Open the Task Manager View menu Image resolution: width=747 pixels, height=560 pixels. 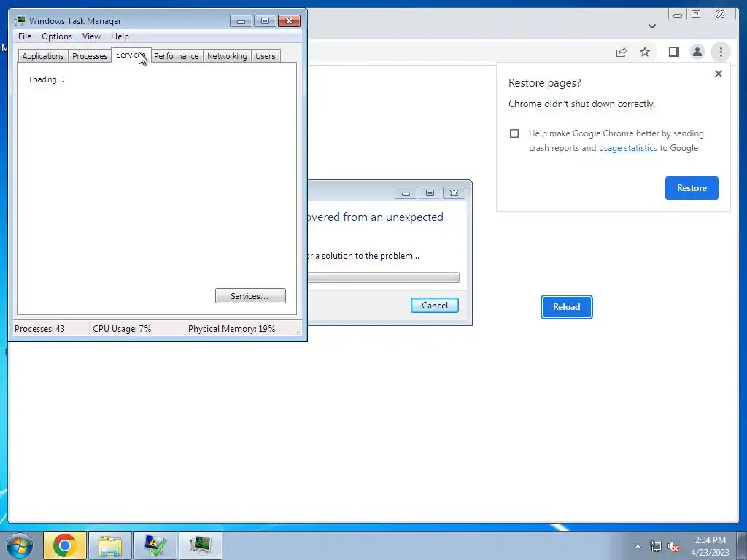(91, 36)
